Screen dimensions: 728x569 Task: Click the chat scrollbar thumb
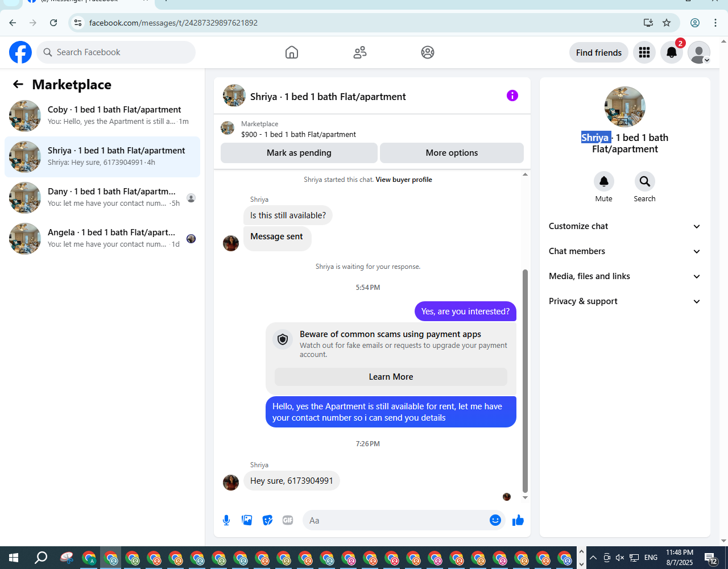coord(525,381)
